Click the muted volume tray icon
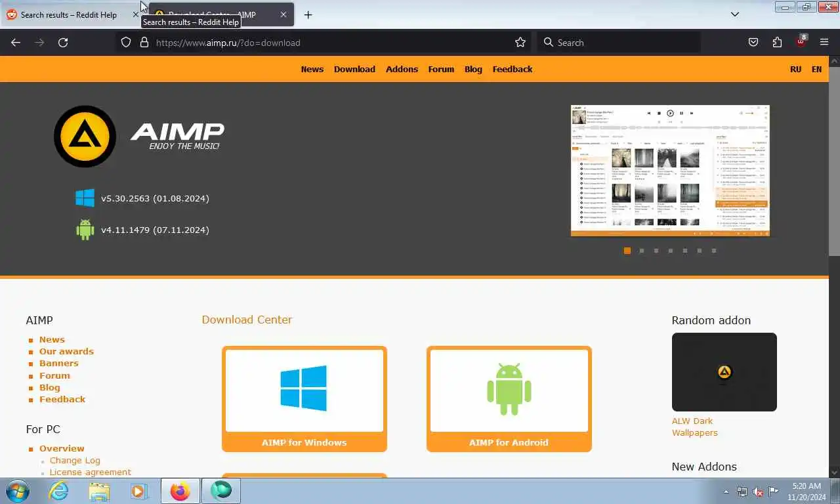The image size is (840, 504). [758, 492]
